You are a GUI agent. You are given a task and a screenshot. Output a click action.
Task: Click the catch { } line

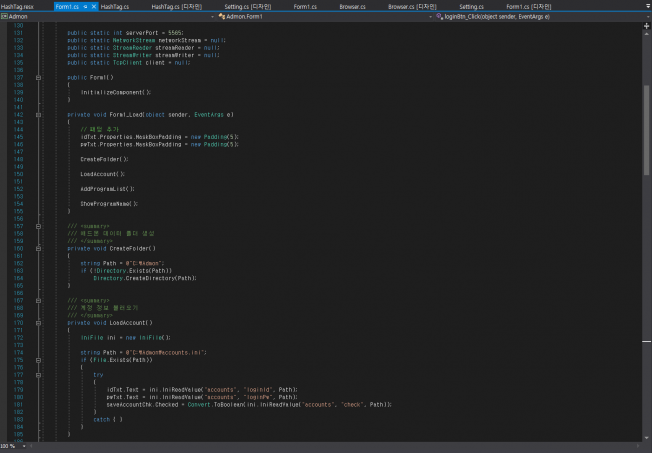coord(108,420)
